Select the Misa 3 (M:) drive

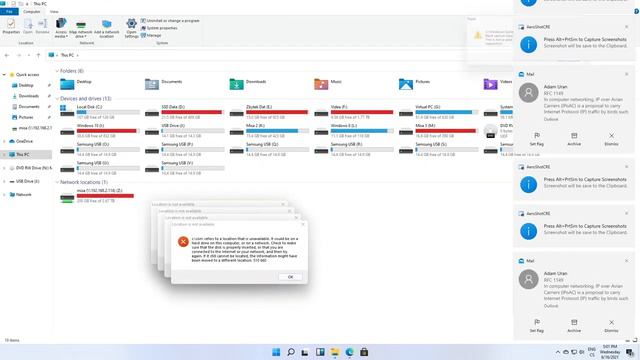438,131
